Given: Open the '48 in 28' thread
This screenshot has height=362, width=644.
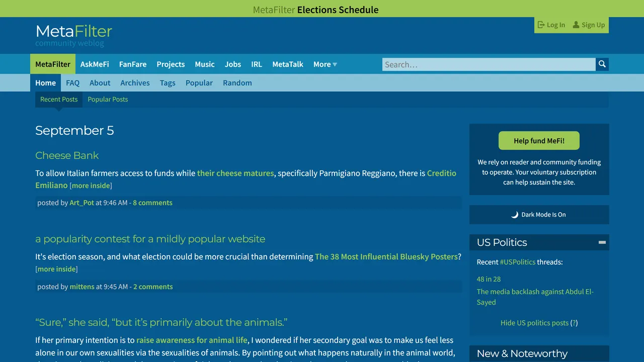Looking at the screenshot, I should 489,279.
